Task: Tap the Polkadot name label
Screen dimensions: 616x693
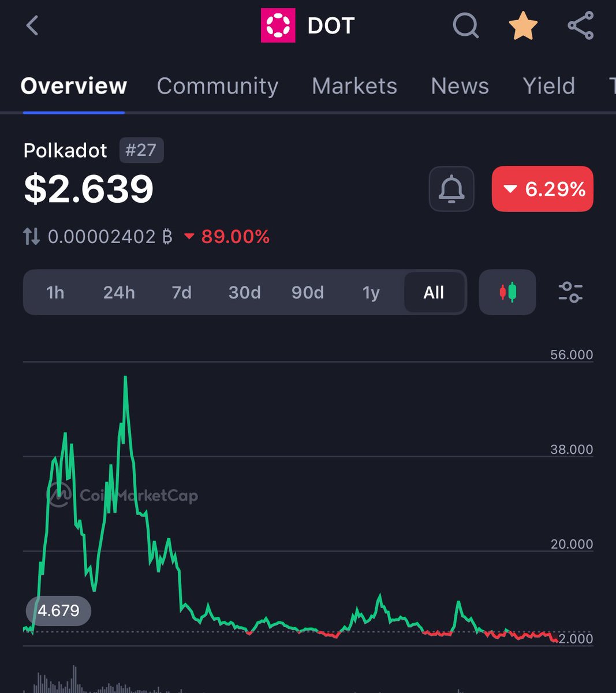Action: (x=65, y=150)
